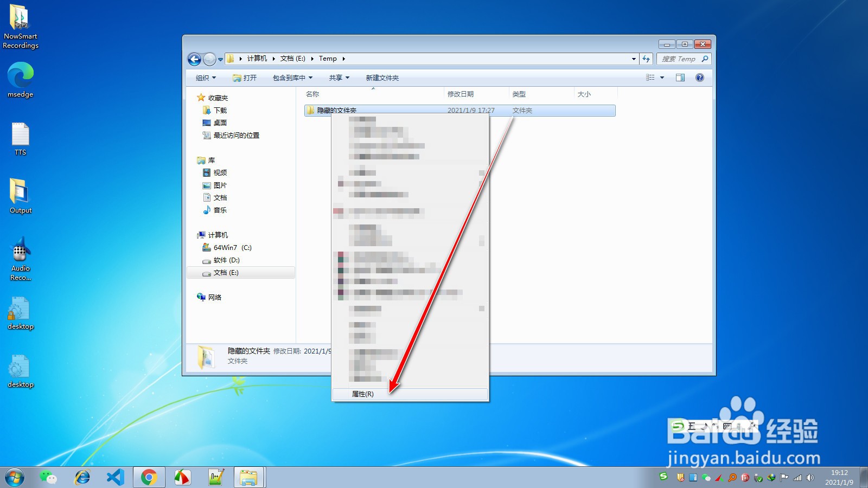Select 网络 in the navigation pane
This screenshot has width=868, height=488.
tap(209, 297)
